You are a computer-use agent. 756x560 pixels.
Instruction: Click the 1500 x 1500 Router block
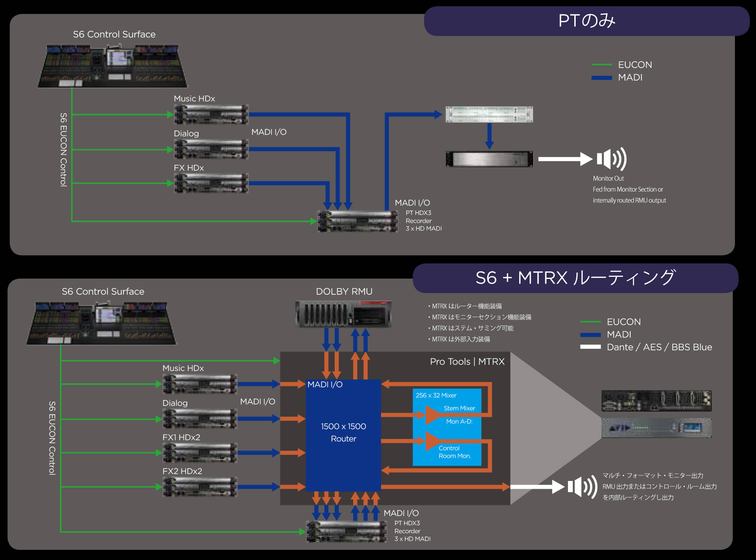343,435
